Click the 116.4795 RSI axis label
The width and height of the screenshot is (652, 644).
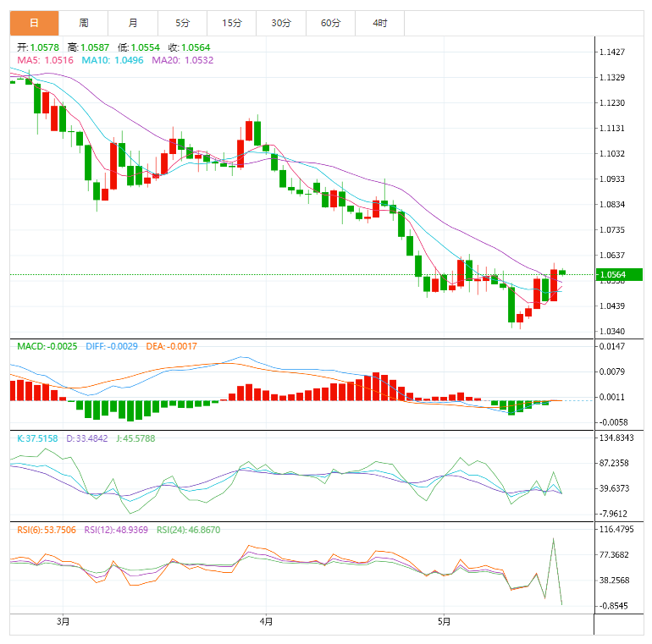616,529
